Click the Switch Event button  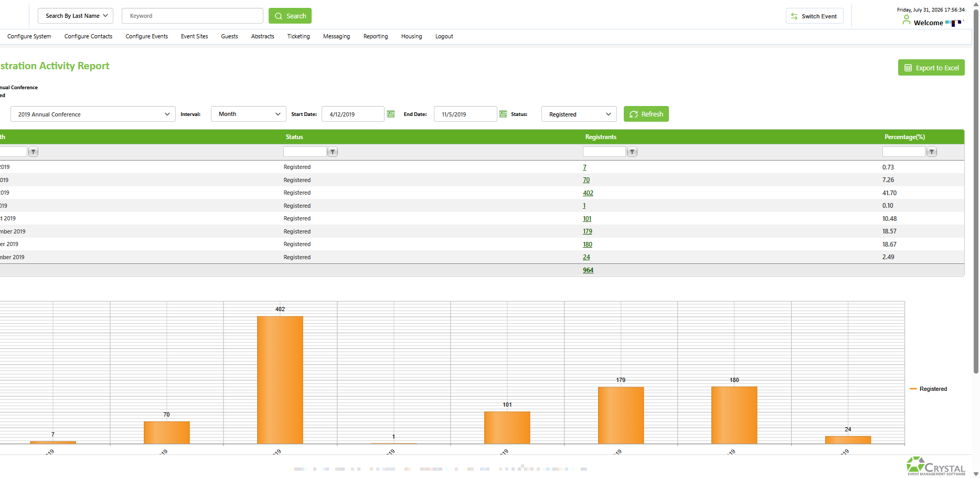815,16
